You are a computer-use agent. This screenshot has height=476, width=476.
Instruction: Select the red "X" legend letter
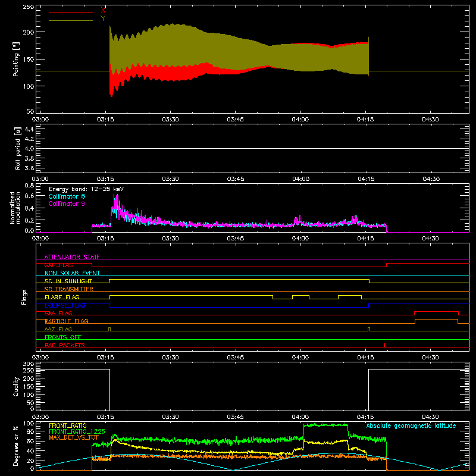(103, 11)
